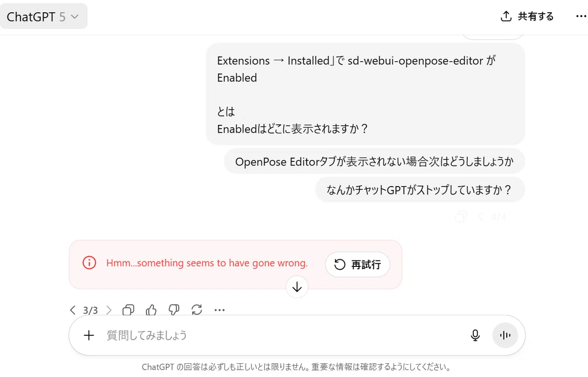
Task: Click the 共有する share button
Action: [x=527, y=17]
